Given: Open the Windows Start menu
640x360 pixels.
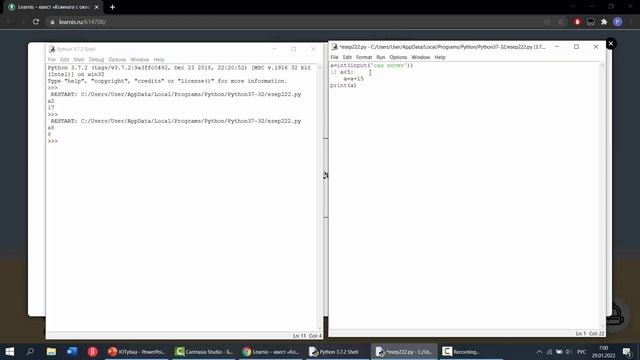Looking at the screenshot, I should point(9,351).
